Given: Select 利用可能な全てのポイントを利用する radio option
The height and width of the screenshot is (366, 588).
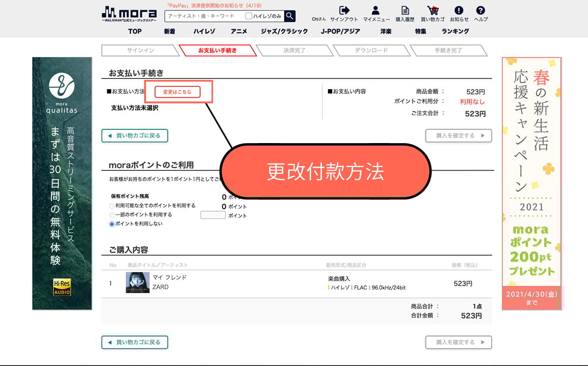Looking at the screenshot, I should click(112, 206).
